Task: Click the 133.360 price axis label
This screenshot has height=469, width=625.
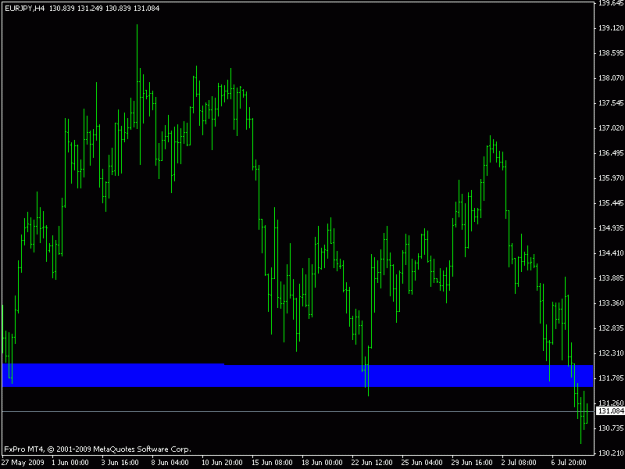Action: 611,303
